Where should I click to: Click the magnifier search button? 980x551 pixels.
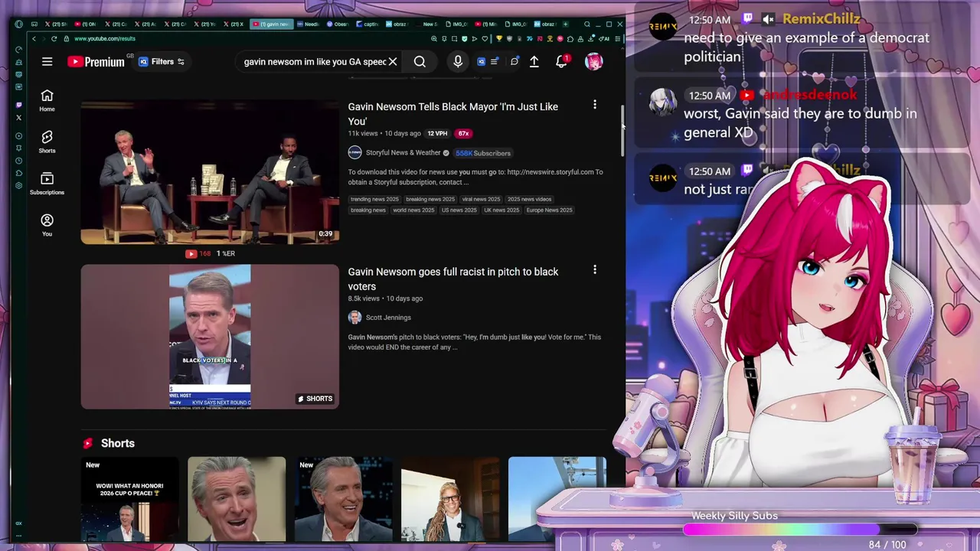[x=420, y=62]
